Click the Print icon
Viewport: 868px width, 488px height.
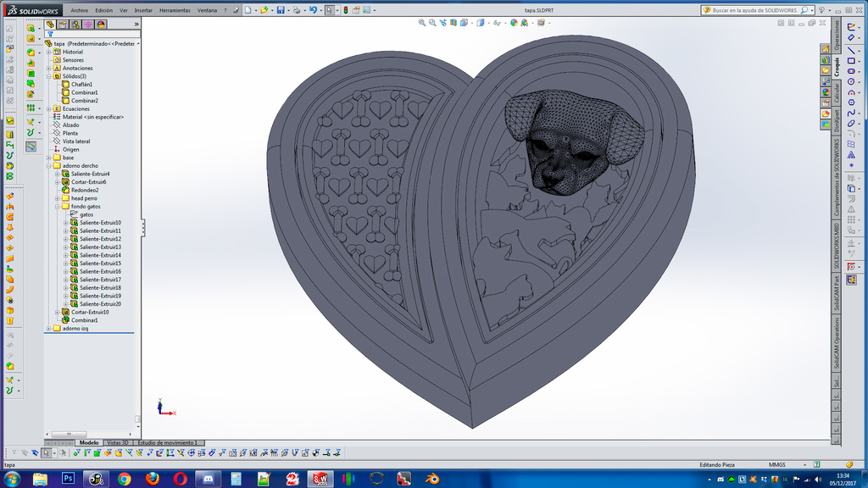point(298,10)
